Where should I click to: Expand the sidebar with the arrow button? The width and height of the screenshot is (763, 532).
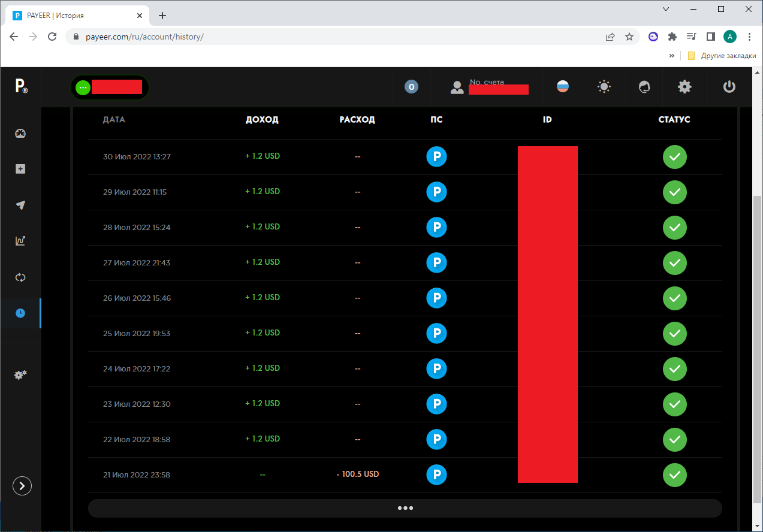(22, 485)
